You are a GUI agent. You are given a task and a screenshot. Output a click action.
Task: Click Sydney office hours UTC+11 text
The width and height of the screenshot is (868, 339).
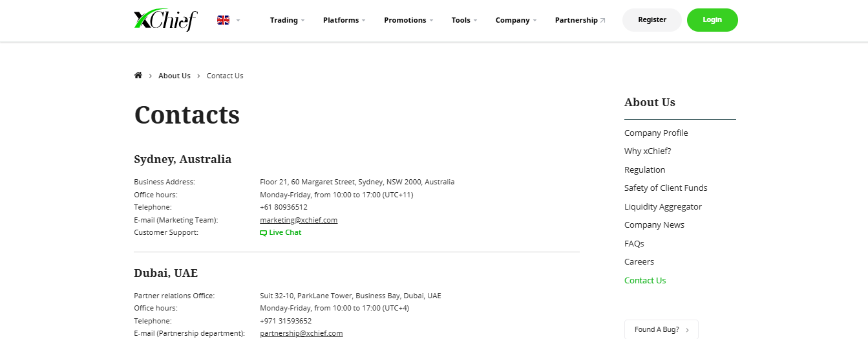337,195
